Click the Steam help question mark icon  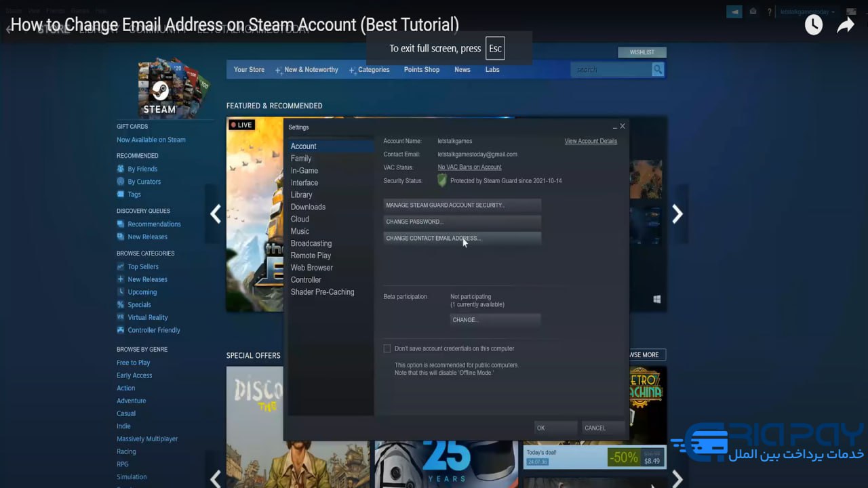pyautogui.click(x=769, y=12)
